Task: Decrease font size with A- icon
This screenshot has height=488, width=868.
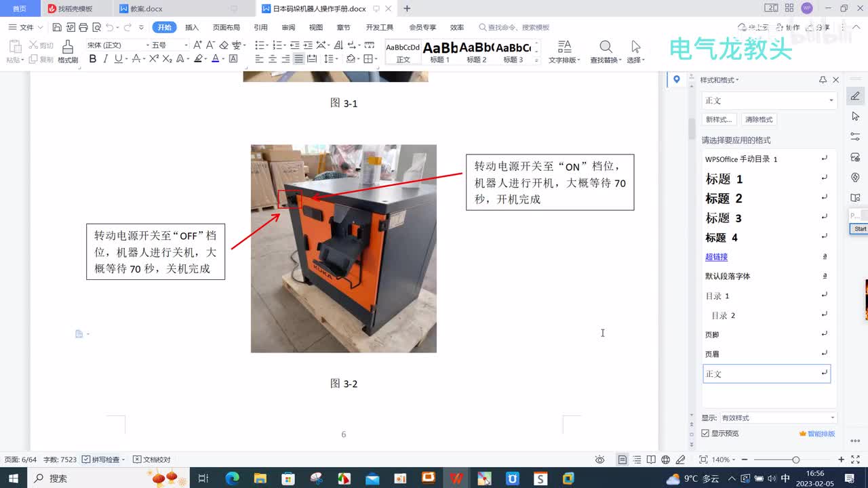Action: (x=210, y=45)
